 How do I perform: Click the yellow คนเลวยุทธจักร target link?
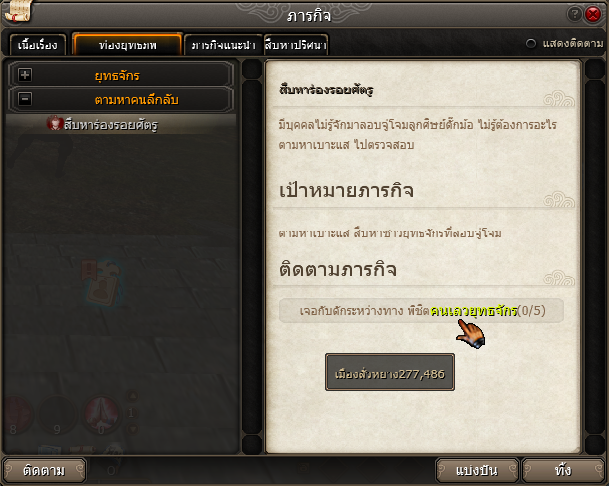(x=473, y=311)
